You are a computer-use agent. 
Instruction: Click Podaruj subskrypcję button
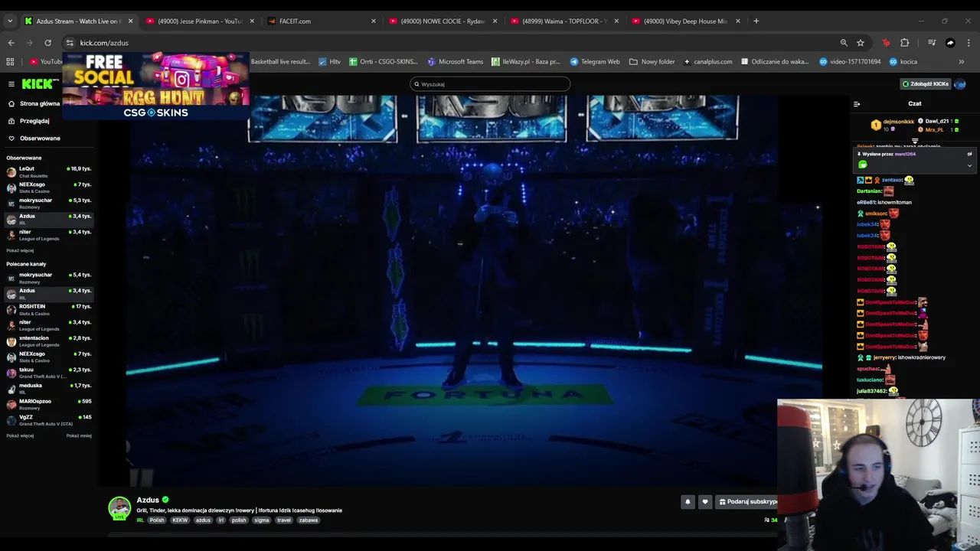pyautogui.click(x=747, y=501)
